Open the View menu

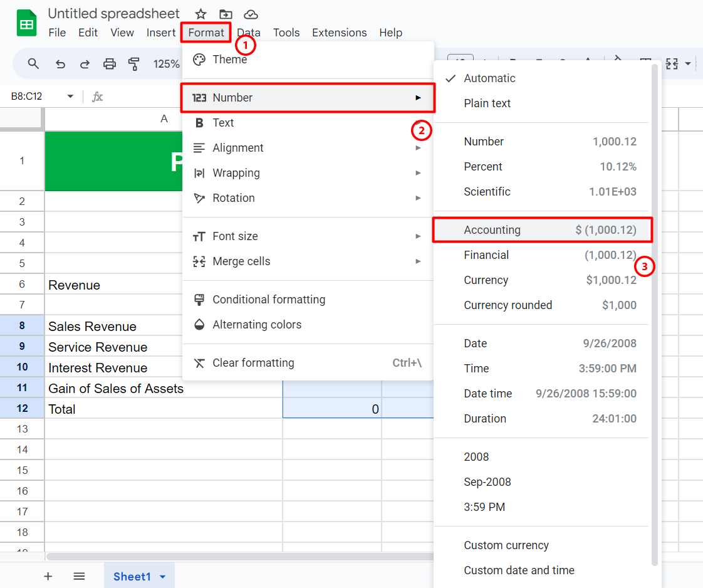click(122, 33)
